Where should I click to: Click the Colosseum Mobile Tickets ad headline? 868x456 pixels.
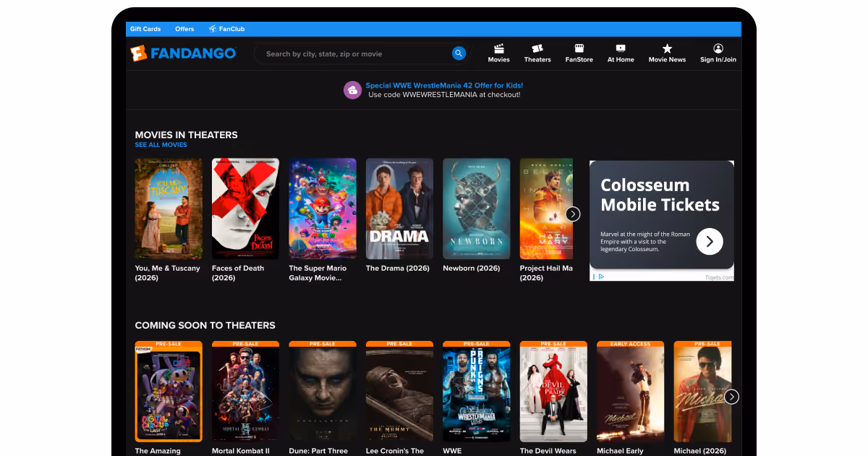[x=660, y=195]
